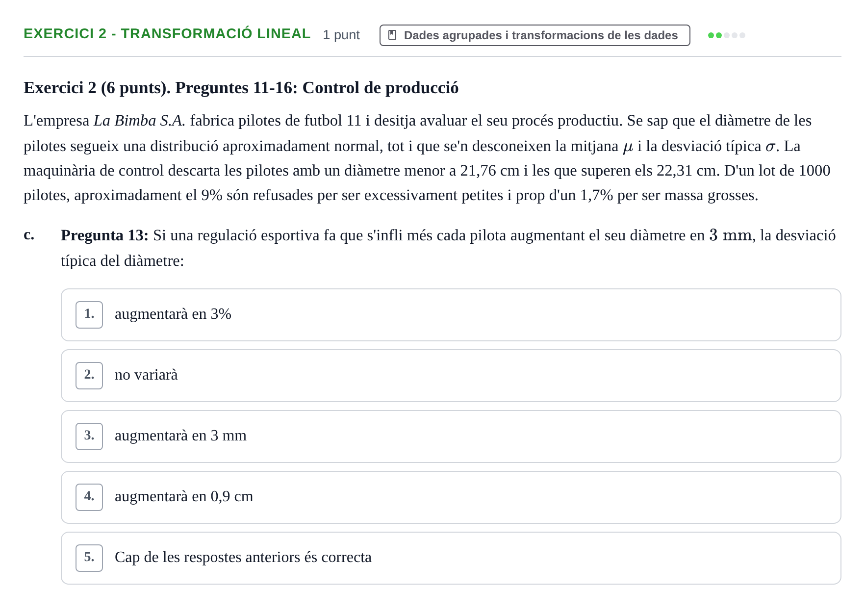Click the number 2 box of second answer
Screen dimensions: 865x616
[x=89, y=376]
